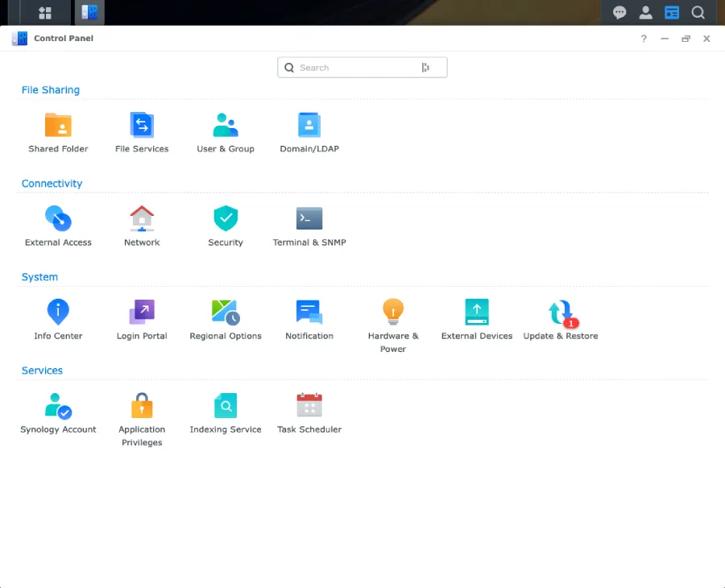Open the search filter options icon

click(x=425, y=68)
